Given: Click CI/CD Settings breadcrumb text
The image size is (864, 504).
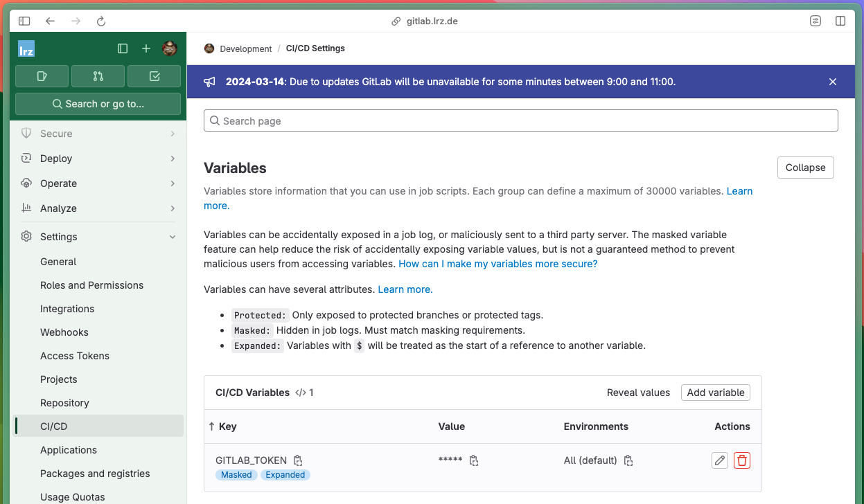Looking at the screenshot, I should pyautogui.click(x=315, y=48).
